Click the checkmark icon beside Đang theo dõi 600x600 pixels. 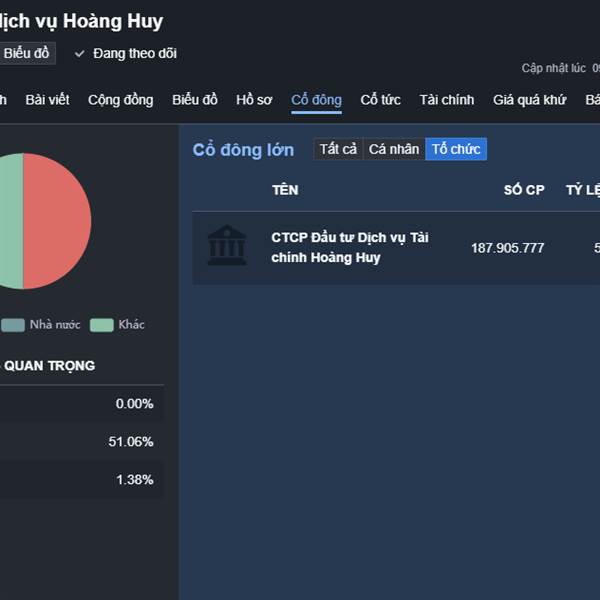tap(80, 54)
